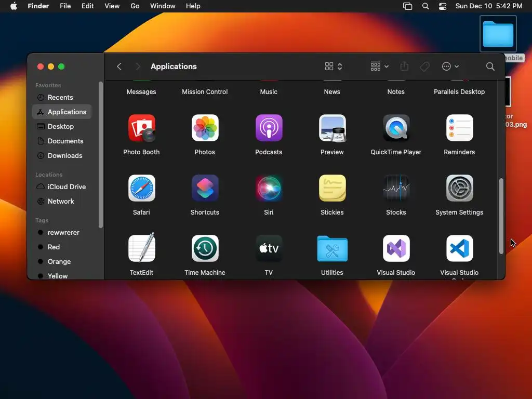Select the QuickTime Player icon

(x=396, y=128)
